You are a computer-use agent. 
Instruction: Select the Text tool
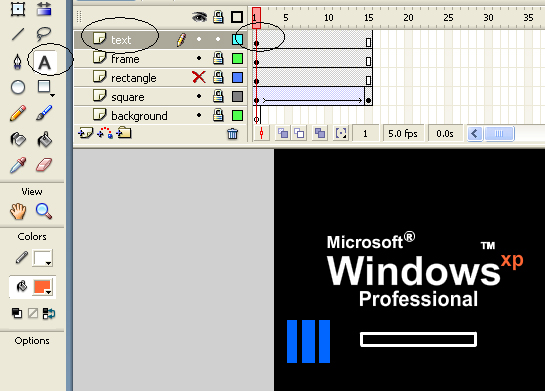[44, 63]
